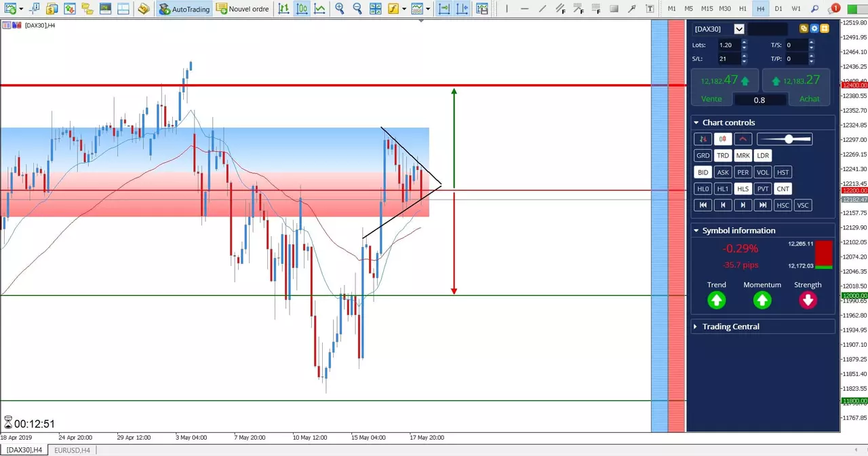Toggle the MRK chart control

click(x=743, y=155)
